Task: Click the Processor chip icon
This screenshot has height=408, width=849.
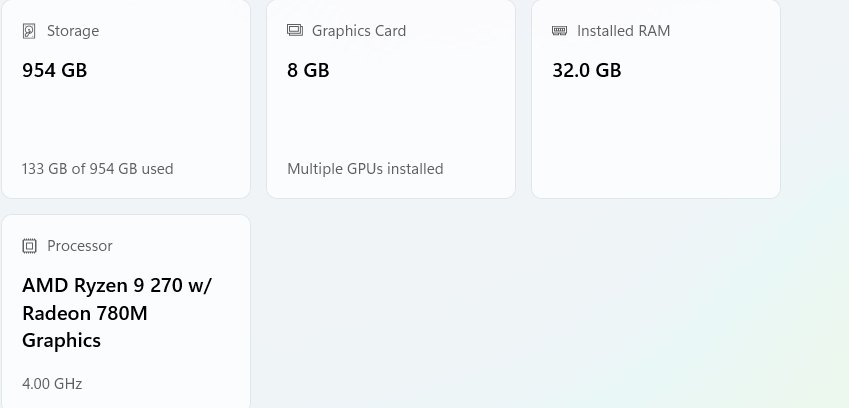Action: (x=29, y=246)
